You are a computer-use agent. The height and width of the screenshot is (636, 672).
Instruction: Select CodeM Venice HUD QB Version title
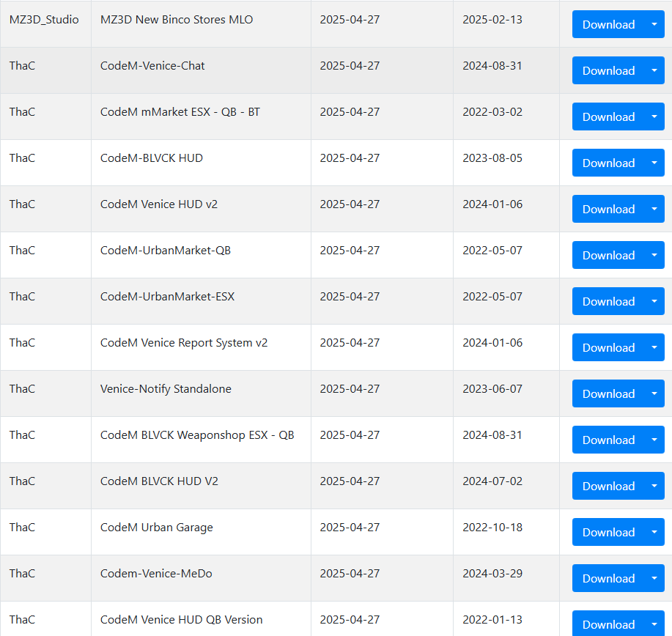point(181,620)
